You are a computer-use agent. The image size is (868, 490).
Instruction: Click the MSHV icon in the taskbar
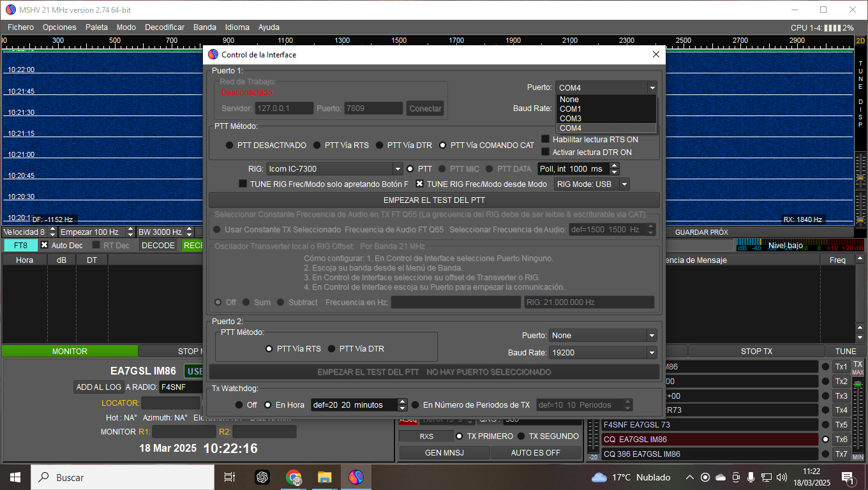point(356,477)
